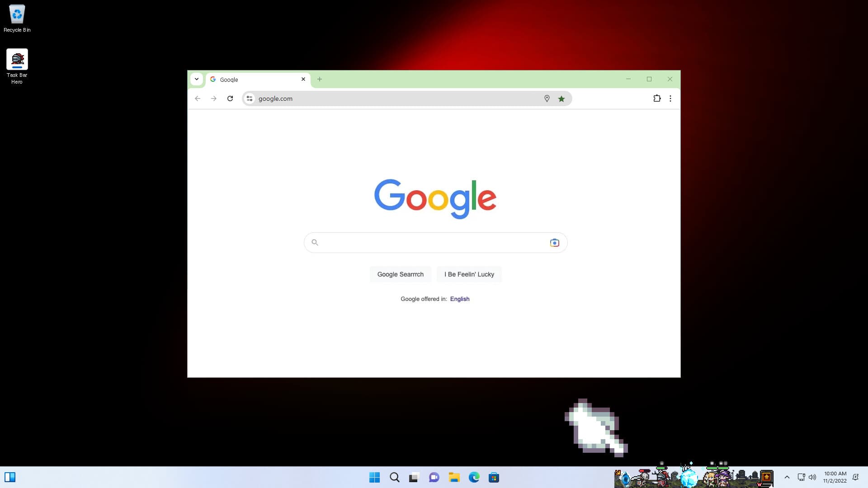Click the purple-hat witch hero on taskbar
This screenshot has height=488, width=868.
pyautogui.click(x=724, y=479)
